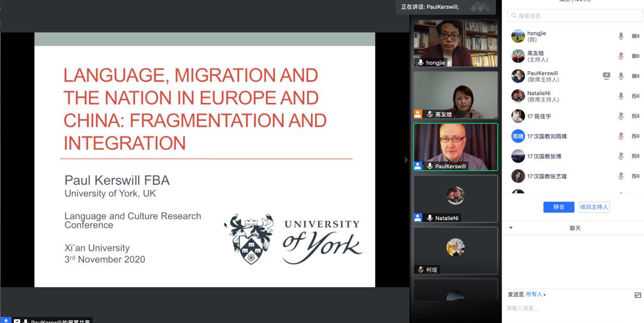Viewport: 644px width, 323px height.
Task: Click the camera icon beside hongjie
Action: 635,36
